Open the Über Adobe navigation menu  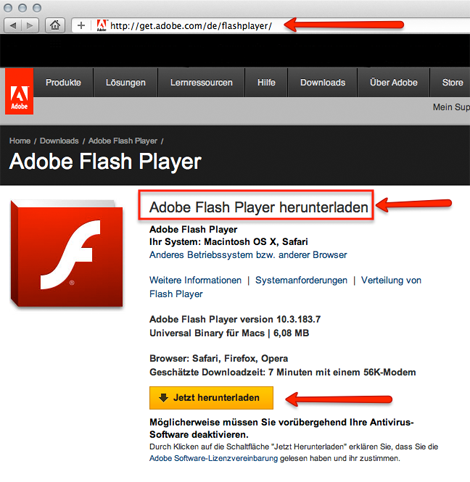[x=394, y=82]
